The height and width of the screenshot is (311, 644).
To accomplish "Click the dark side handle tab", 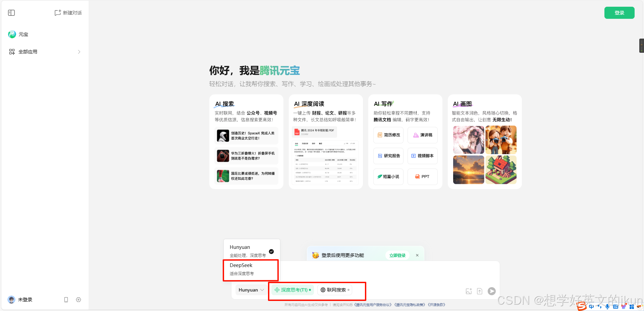I will (642, 46).
